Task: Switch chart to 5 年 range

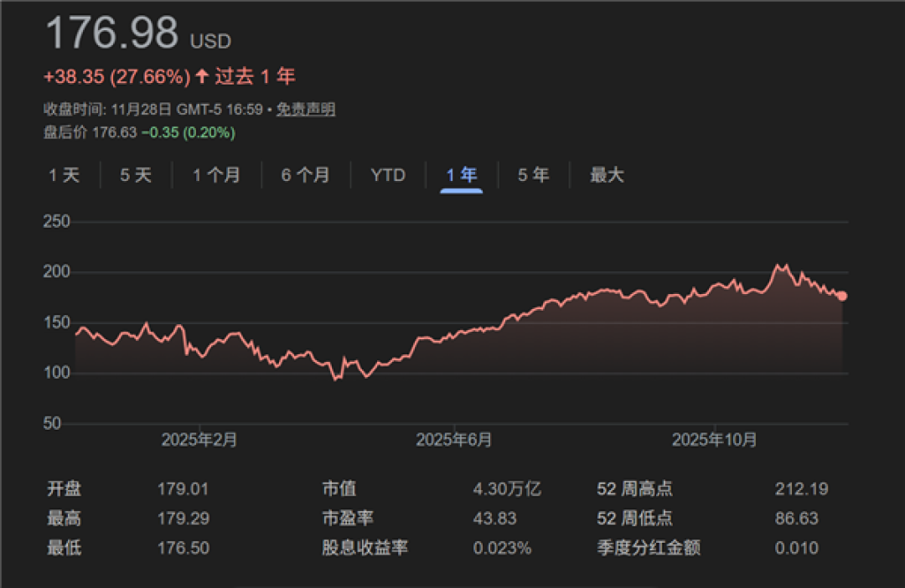Action: click(533, 175)
